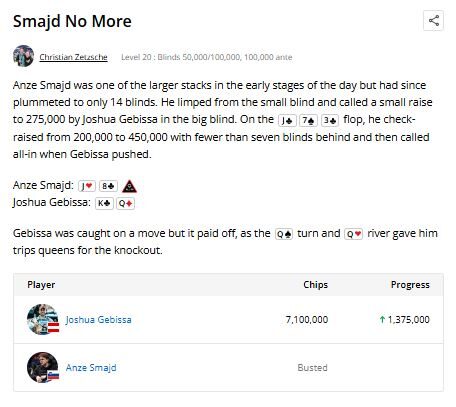The image size is (456, 407).
Task: Click Gebissa's King of clubs card
Action: pos(104,203)
